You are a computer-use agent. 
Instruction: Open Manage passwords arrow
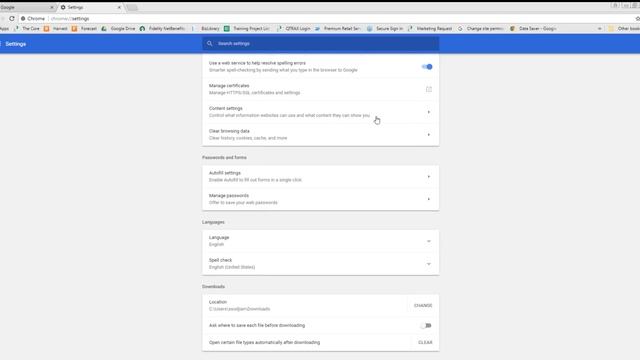[429, 199]
